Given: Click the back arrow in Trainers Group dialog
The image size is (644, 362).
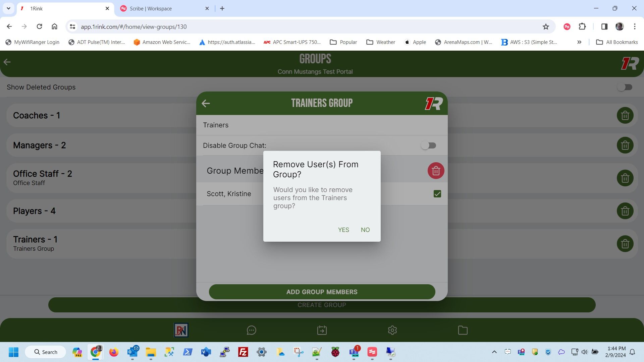Looking at the screenshot, I should (x=206, y=104).
